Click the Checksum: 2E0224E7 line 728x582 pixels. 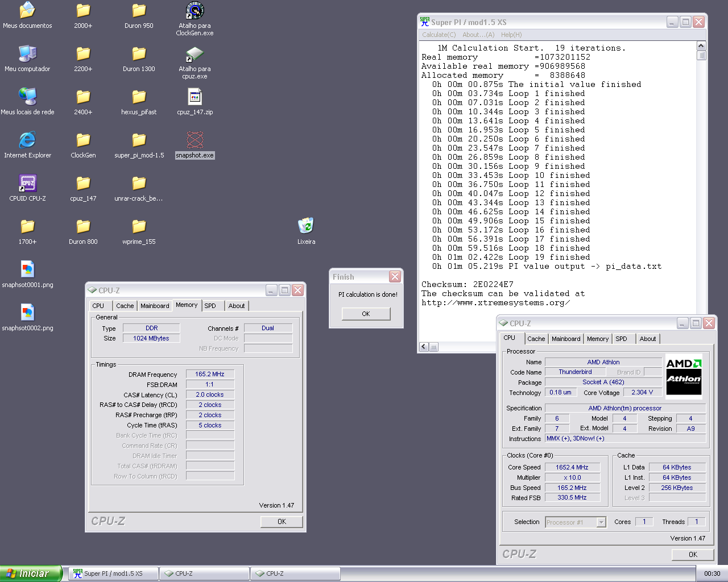click(468, 284)
